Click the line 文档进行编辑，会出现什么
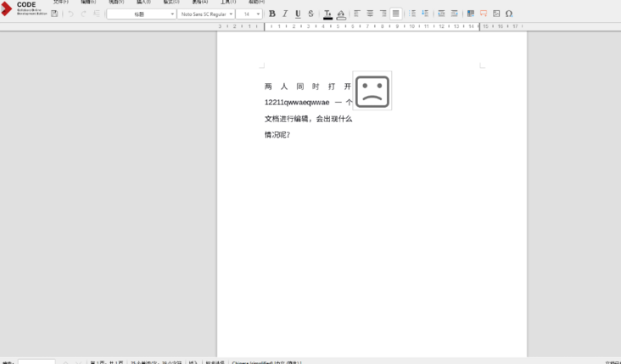621x364 pixels. coord(308,119)
